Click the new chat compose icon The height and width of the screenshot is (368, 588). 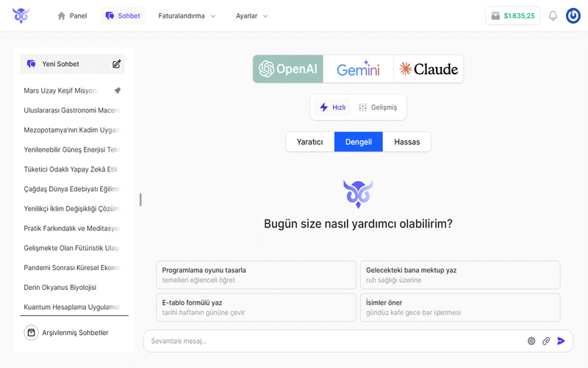click(x=116, y=64)
